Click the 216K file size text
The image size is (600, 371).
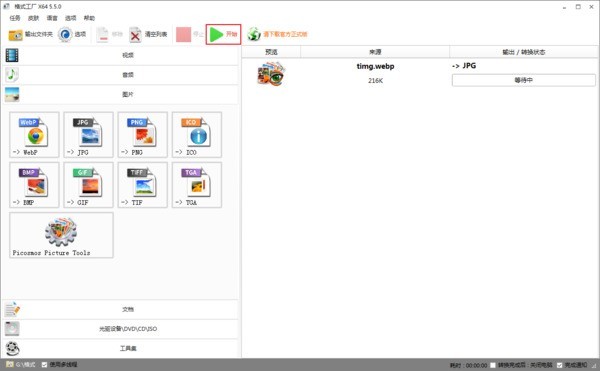point(375,81)
